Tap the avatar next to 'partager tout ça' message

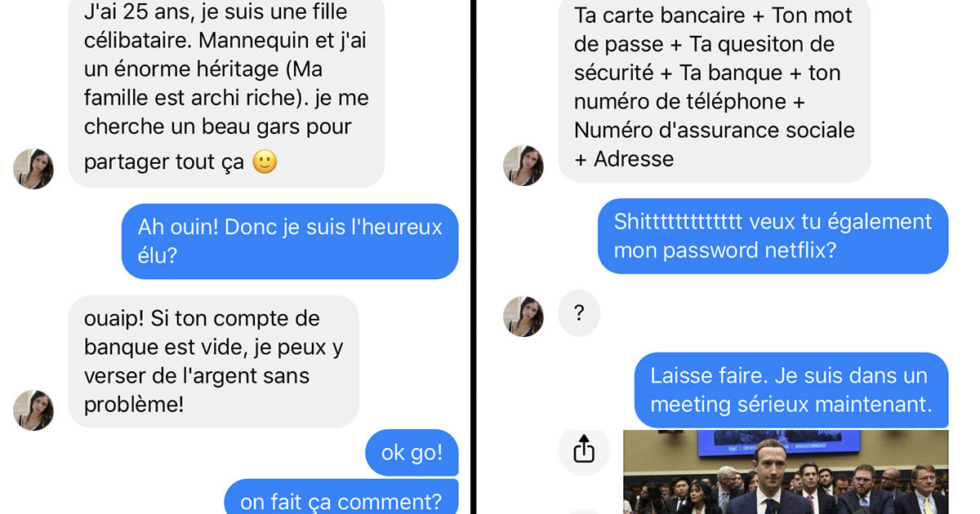(x=33, y=169)
